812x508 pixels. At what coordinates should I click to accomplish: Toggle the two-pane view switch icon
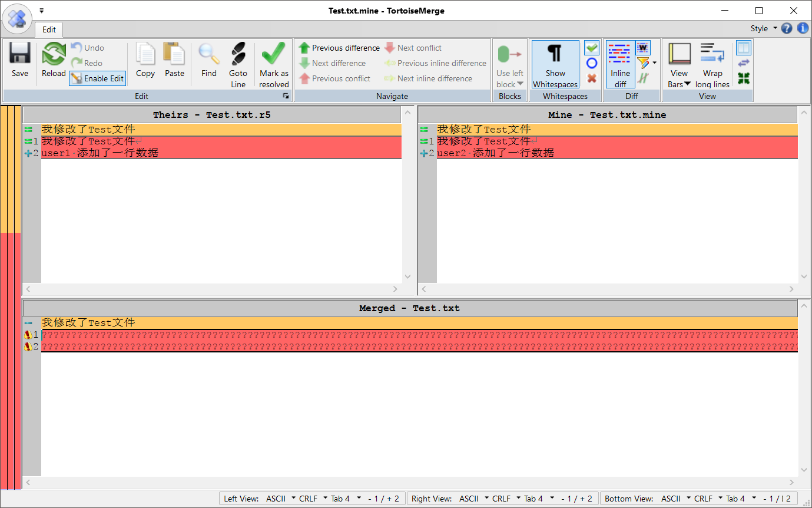point(744,48)
